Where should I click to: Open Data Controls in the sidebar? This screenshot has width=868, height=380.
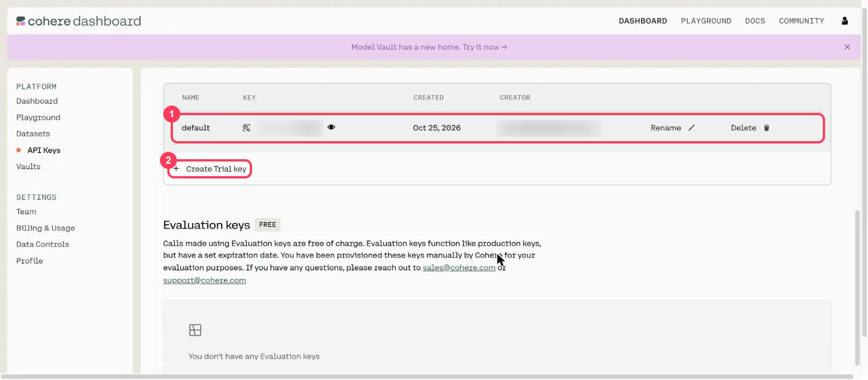click(43, 244)
